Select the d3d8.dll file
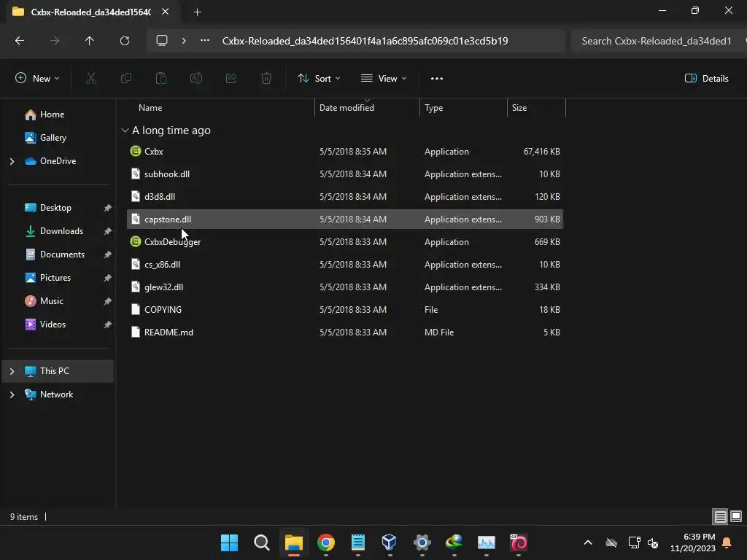Viewport: 747px width, 560px height. [345, 197]
